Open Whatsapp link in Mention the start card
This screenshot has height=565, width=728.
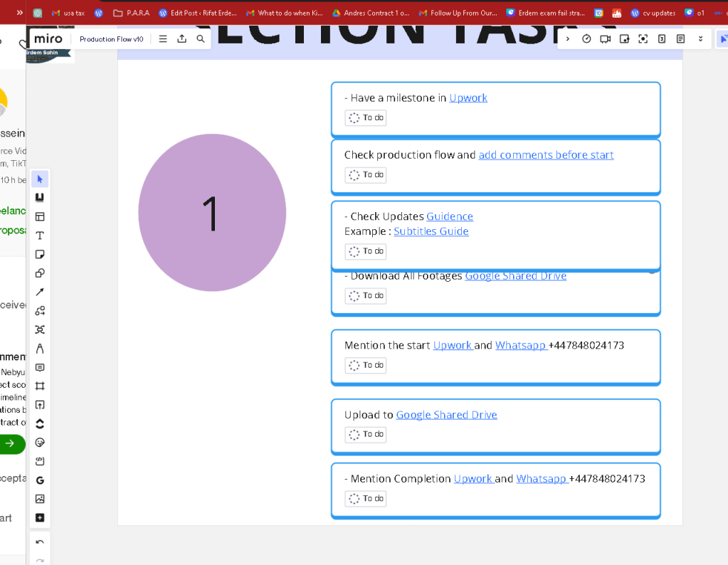(x=520, y=345)
